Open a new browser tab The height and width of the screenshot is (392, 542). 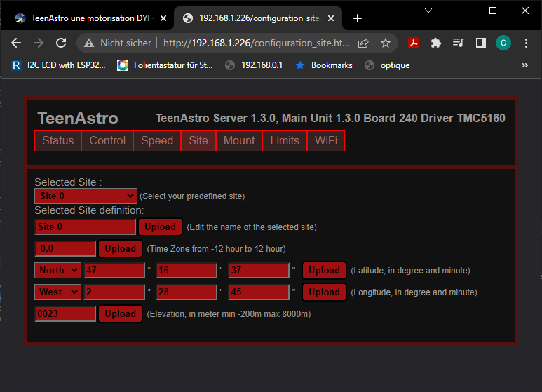coord(358,18)
